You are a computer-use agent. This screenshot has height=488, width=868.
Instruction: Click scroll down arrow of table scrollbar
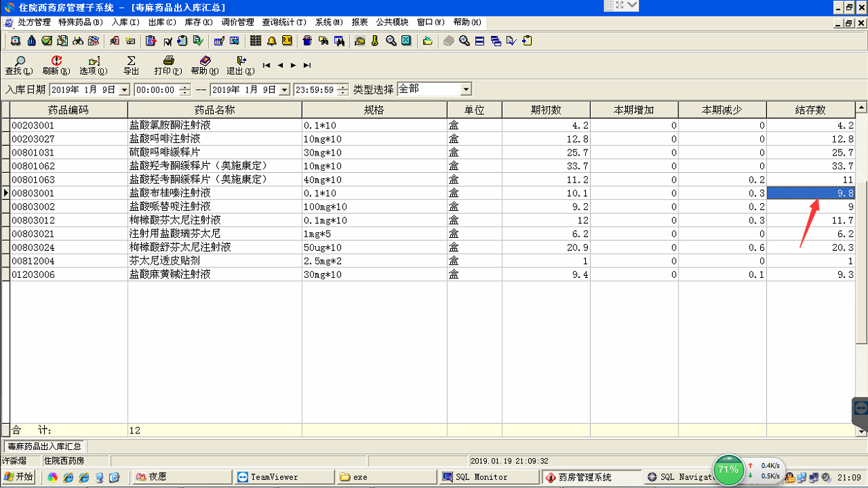coord(861,431)
